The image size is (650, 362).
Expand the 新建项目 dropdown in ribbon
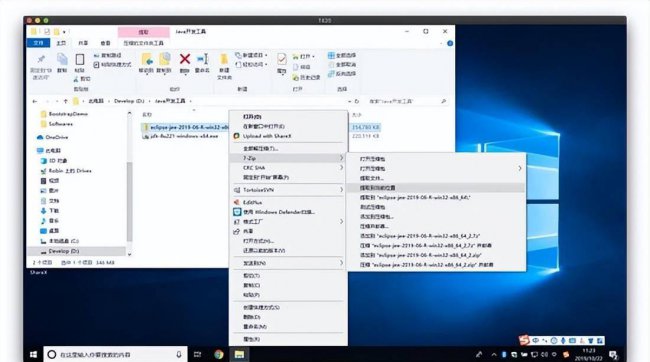tap(266, 55)
